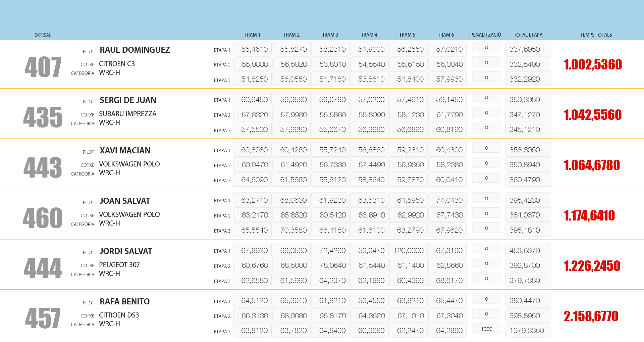Viewport: 644px width, 342px height.
Task: Click pilot name XAVI MACIAN
Action: point(125,151)
